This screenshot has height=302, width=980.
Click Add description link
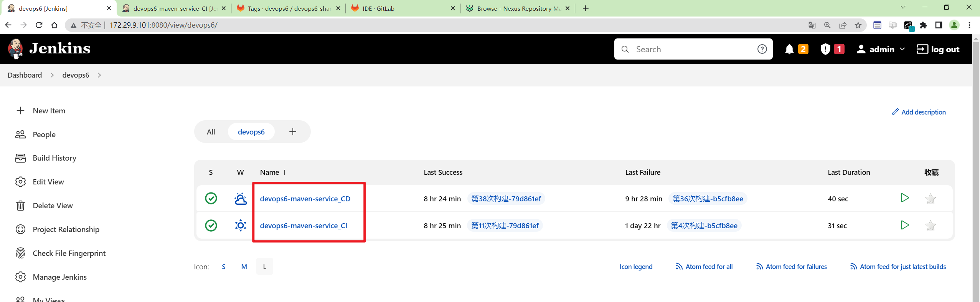tap(919, 112)
